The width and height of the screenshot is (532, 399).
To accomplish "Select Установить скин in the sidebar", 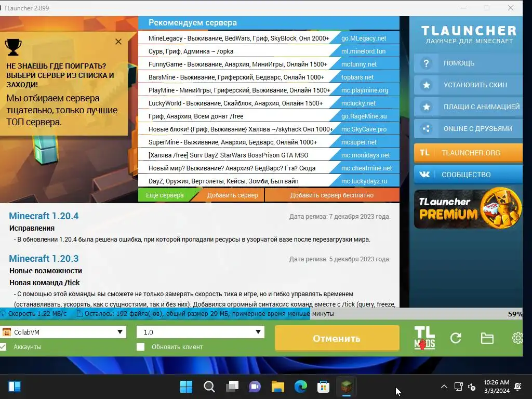I will [468, 85].
